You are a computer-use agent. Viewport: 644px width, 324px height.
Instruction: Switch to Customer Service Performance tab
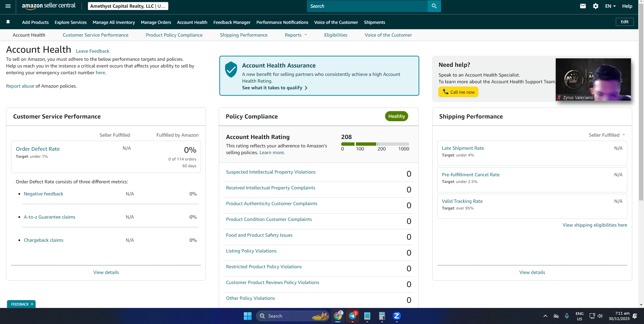[96, 35]
